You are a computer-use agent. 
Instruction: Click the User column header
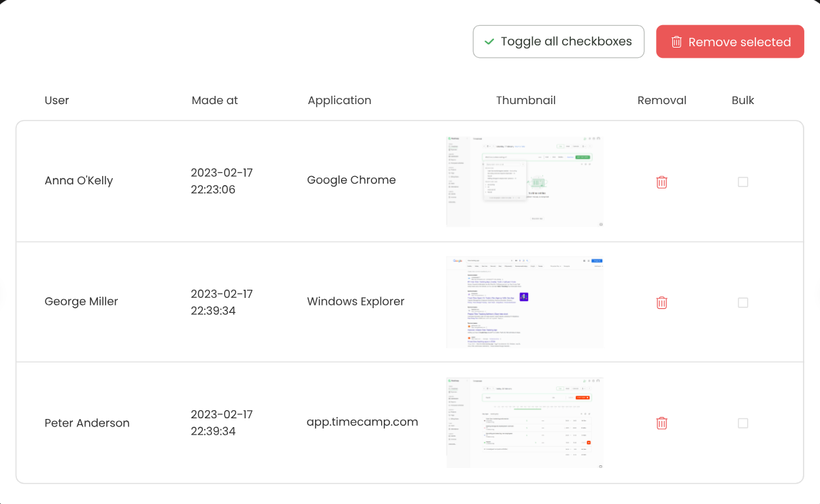(x=57, y=101)
